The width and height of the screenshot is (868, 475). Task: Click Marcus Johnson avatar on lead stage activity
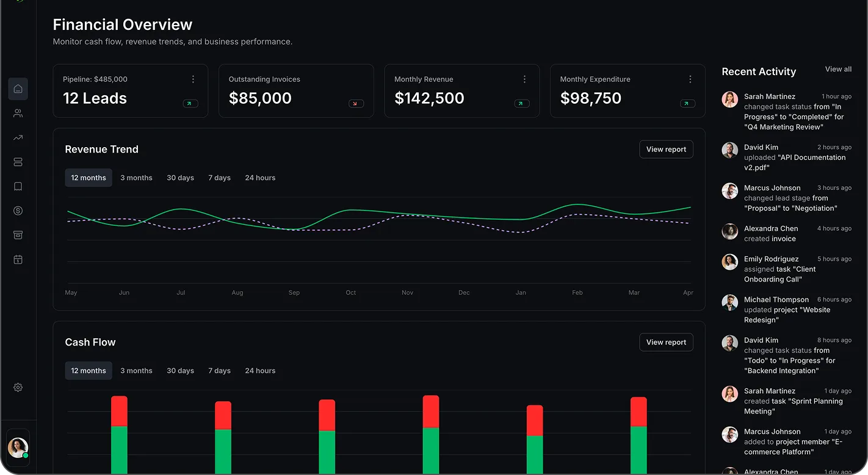point(729,190)
